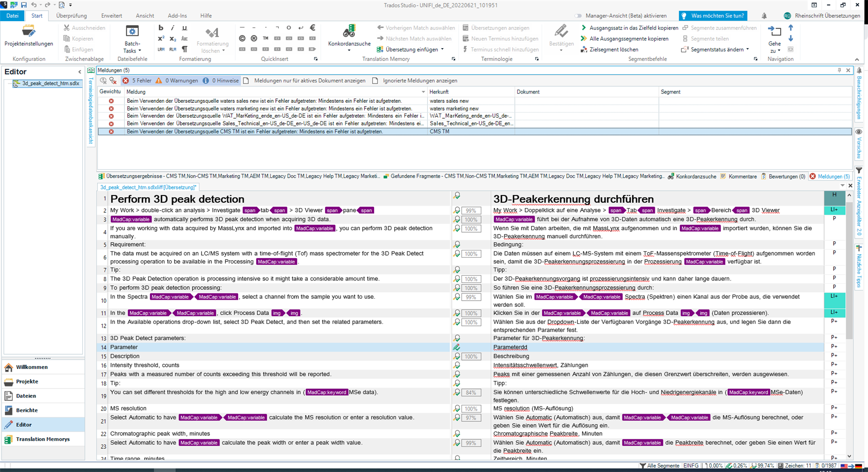The image size is (868, 472).
Task: Select the CMS TM error message row
Action: pyautogui.click(x=475, y=132)
